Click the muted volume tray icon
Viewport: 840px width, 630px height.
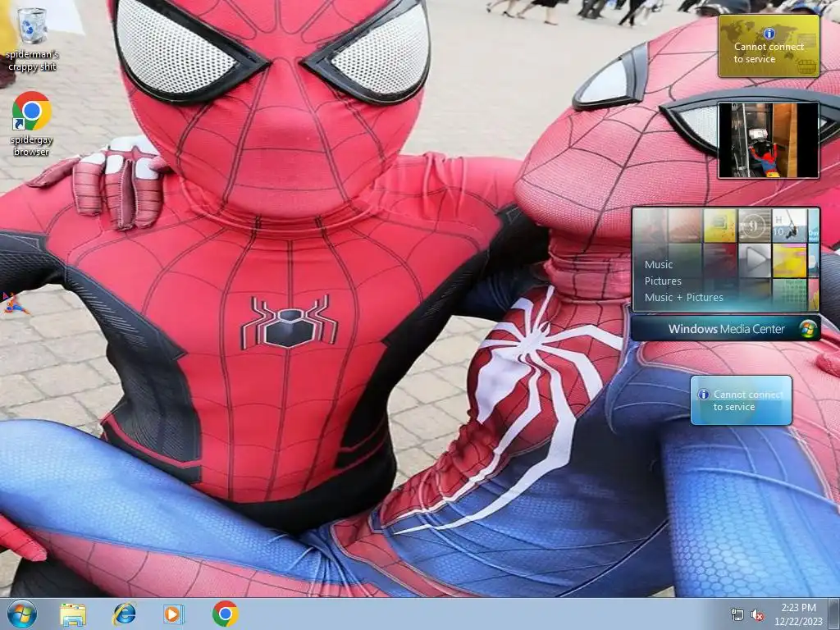coord(757,615)
